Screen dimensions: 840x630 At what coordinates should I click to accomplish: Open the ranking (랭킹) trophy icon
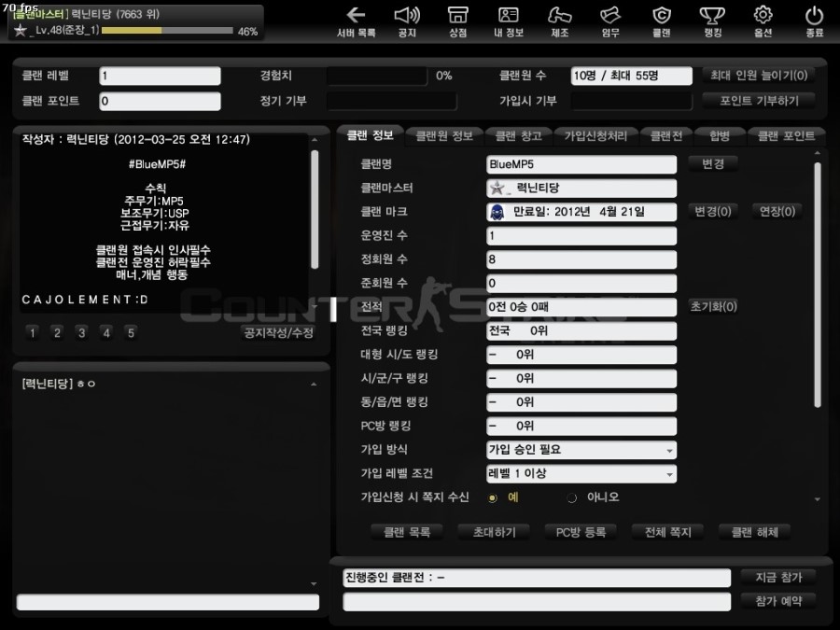[712, 22]
